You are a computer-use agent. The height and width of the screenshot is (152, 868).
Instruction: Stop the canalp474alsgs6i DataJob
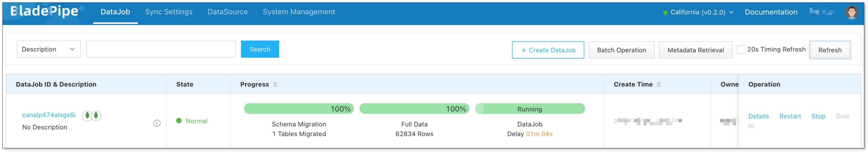click(818, 116)
